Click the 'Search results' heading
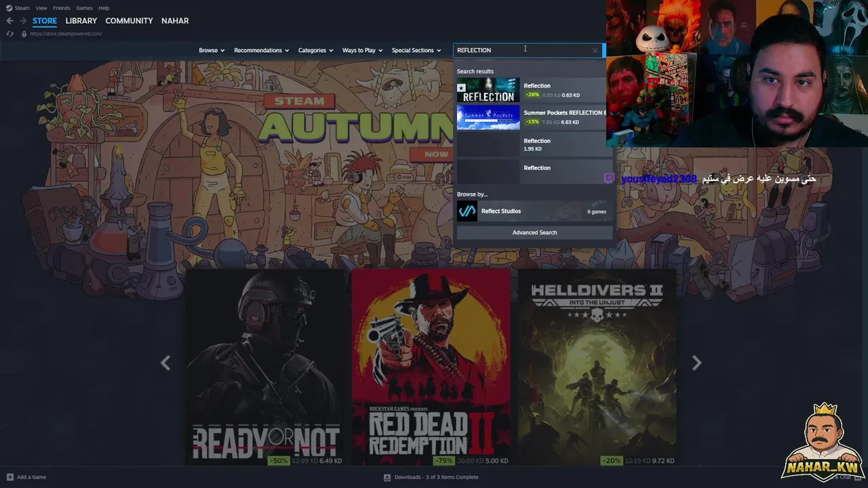 [x=475, y=71]
